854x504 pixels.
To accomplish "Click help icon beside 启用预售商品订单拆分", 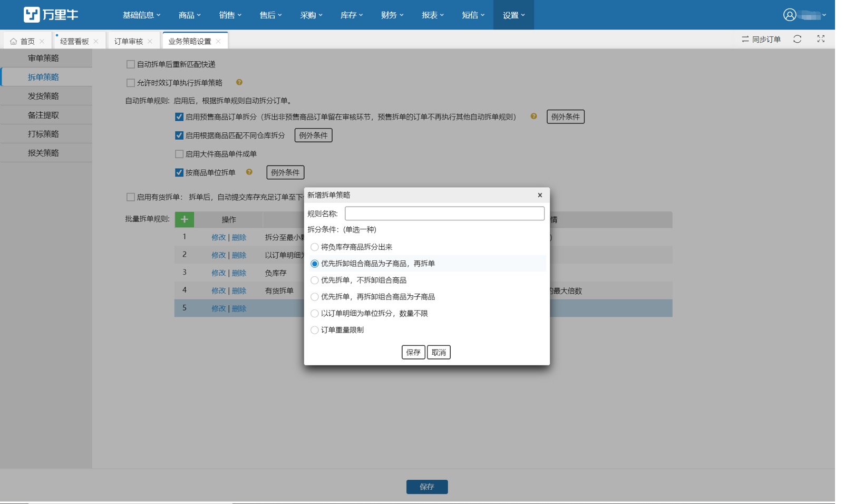I will pos(534,117).
